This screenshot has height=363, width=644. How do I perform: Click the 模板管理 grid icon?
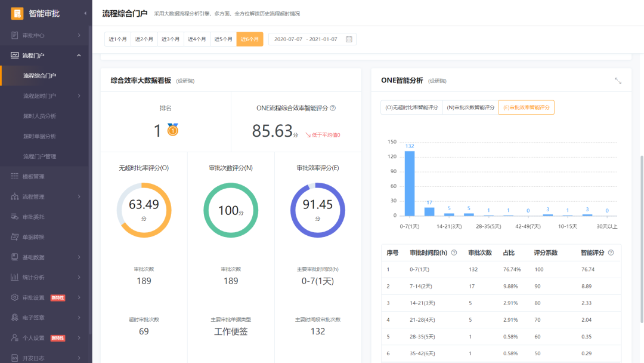point(15,176)
